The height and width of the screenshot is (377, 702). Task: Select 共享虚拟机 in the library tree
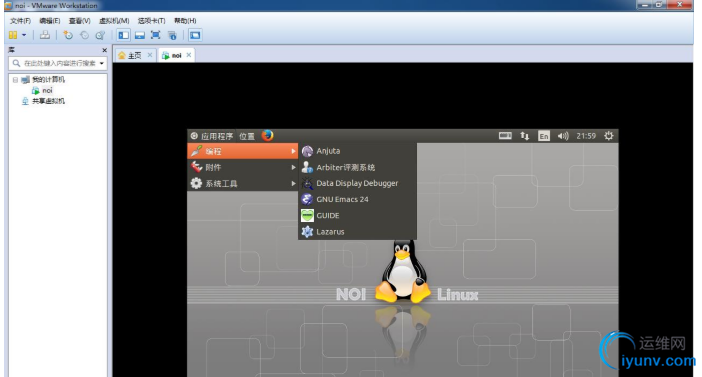point(48,101)
